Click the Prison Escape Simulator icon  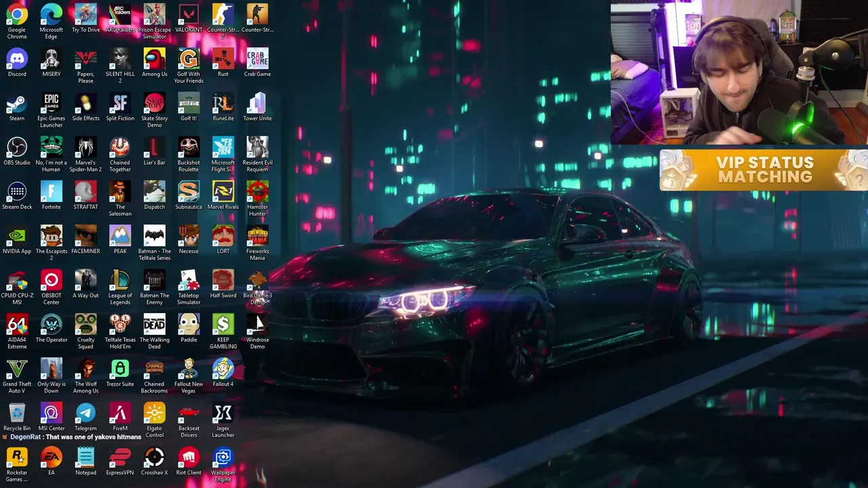[155, 20]
